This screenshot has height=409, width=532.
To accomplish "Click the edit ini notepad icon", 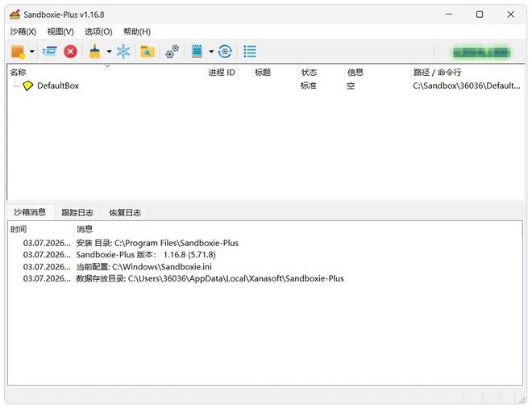I will (197, 52).
